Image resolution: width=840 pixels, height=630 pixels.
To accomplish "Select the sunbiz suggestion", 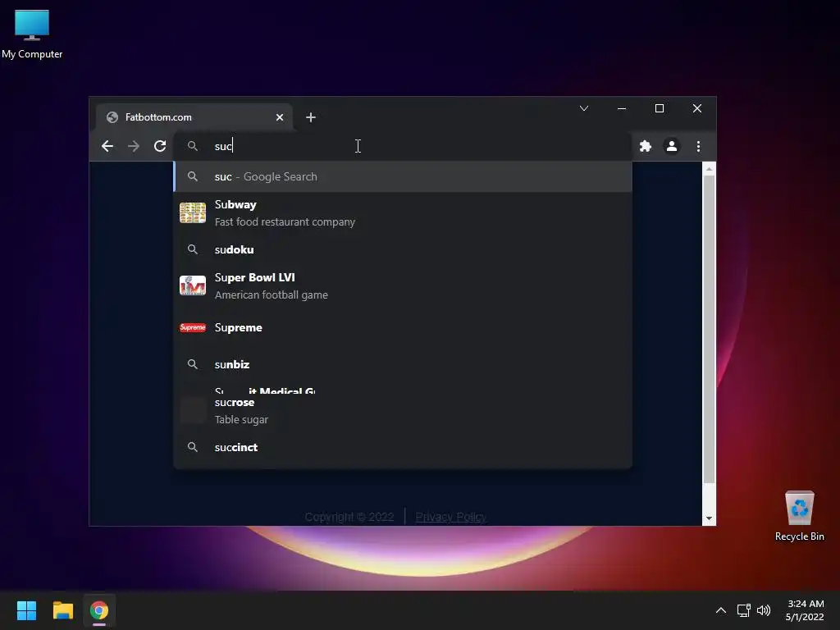I will [x=403, y=364].
